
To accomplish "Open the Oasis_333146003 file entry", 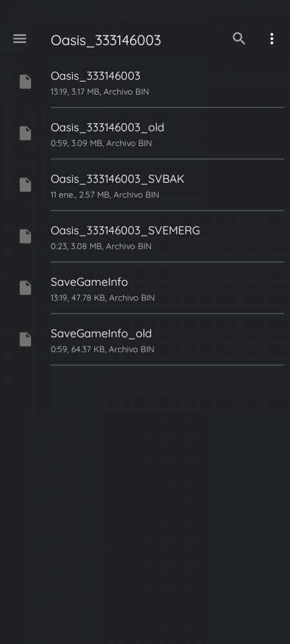I will click(x=145, y=82).
